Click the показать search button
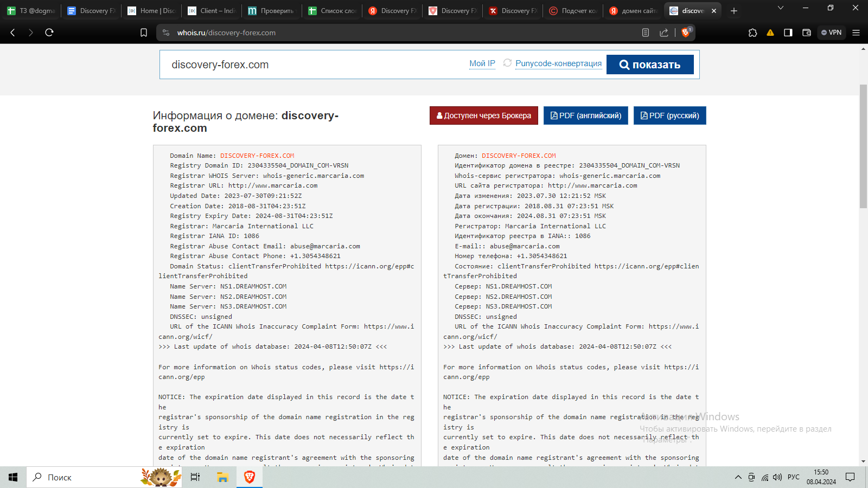868x488 pixels. (650, 65)
